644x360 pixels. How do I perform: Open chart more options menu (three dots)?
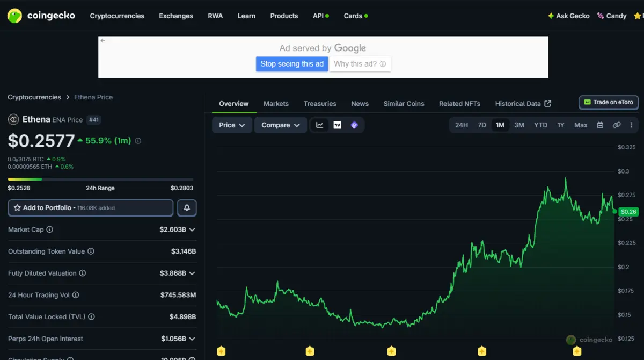tap(631, 125)
